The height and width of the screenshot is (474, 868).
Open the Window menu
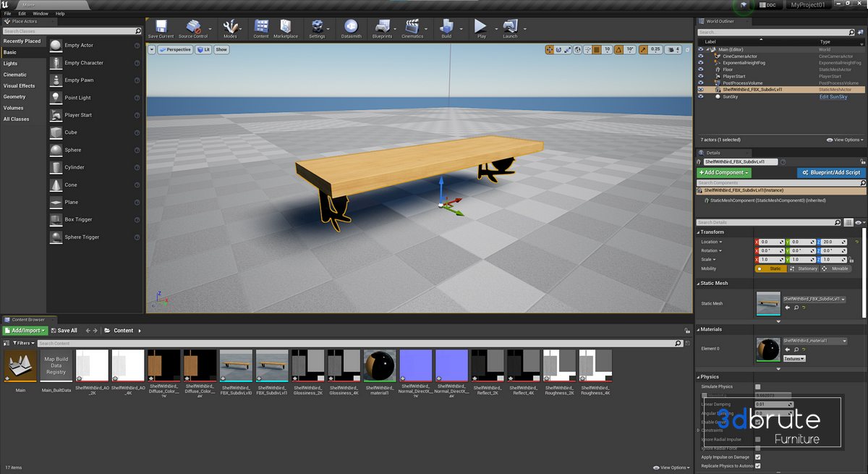41,14
